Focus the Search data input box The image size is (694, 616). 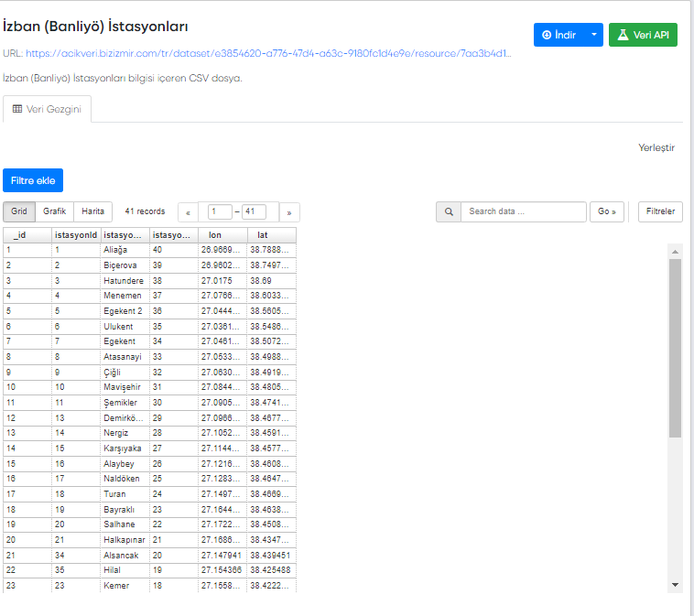pos(523,211)
